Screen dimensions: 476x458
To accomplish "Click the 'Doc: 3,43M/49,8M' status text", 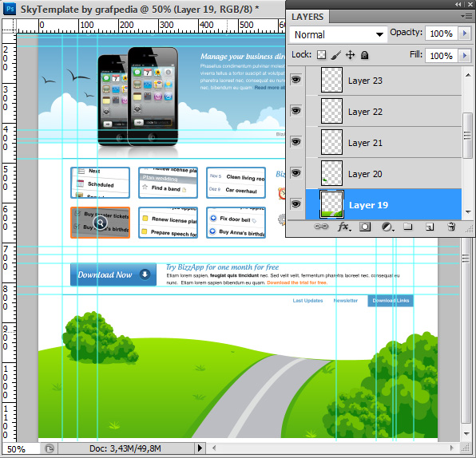I will (125, 448).
